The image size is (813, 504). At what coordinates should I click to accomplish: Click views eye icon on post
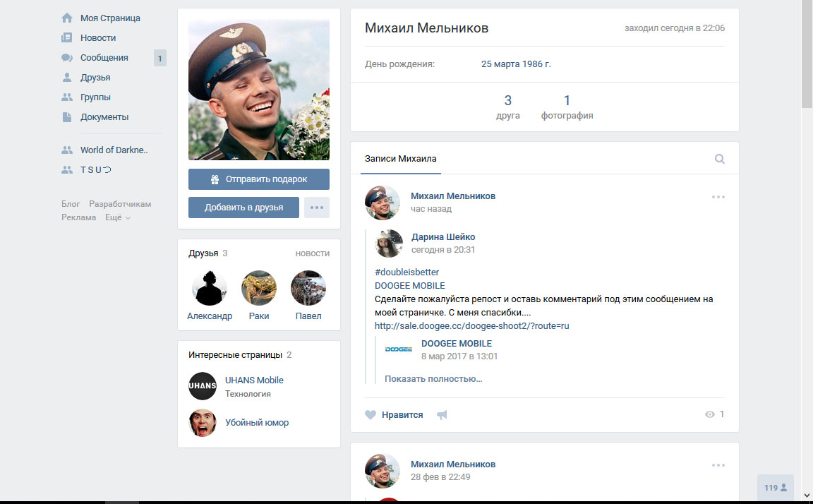coord(710,414)
